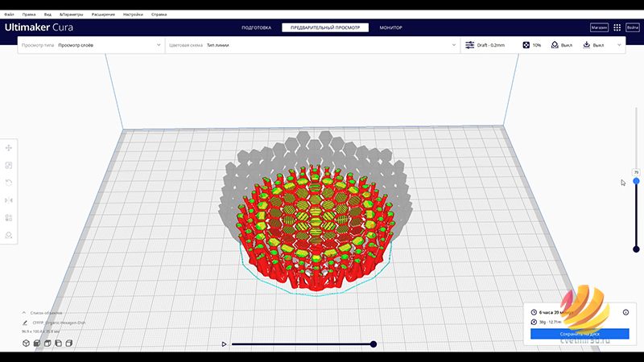Switch to the Монитор stage
644x362 pixels.
click(x=390, y=27)
